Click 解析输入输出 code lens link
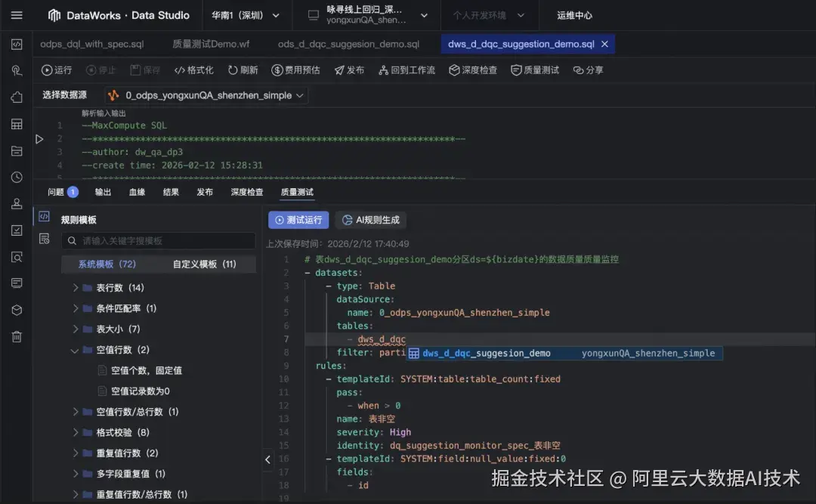This screenshot has height=504, width=816. 104,113
